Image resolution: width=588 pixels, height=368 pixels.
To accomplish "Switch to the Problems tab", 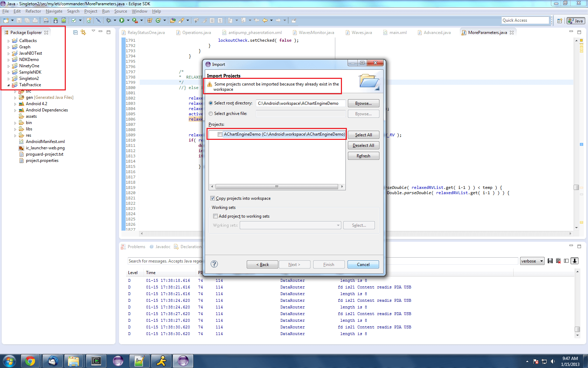I will pyautogui.click(x=133, y=247).
